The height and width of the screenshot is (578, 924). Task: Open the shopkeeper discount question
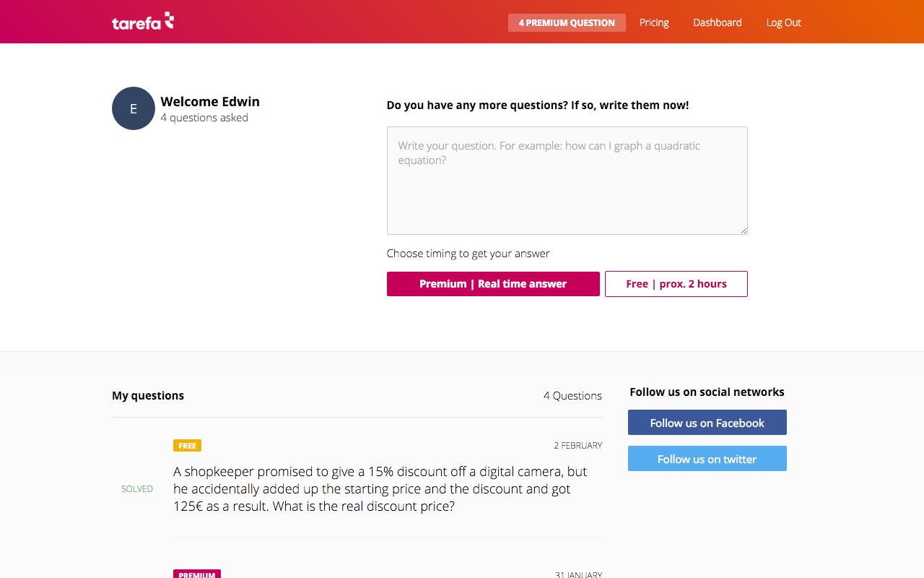click(x=380, y=489)
